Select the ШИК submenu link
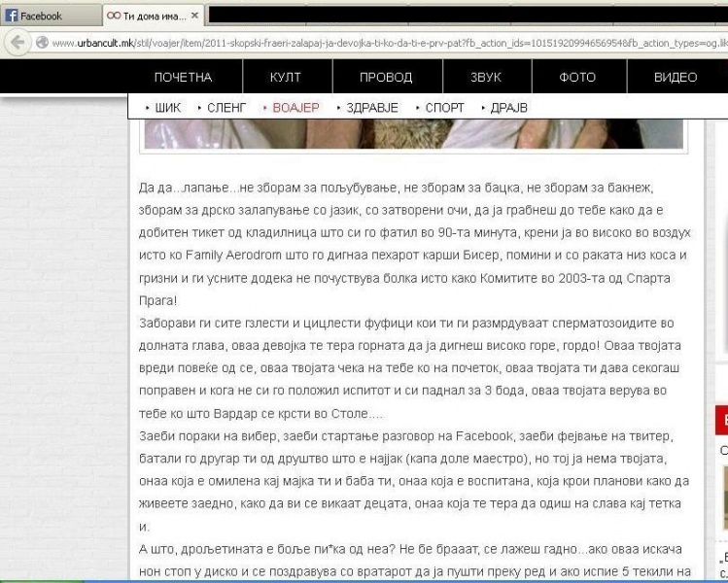 167,108
